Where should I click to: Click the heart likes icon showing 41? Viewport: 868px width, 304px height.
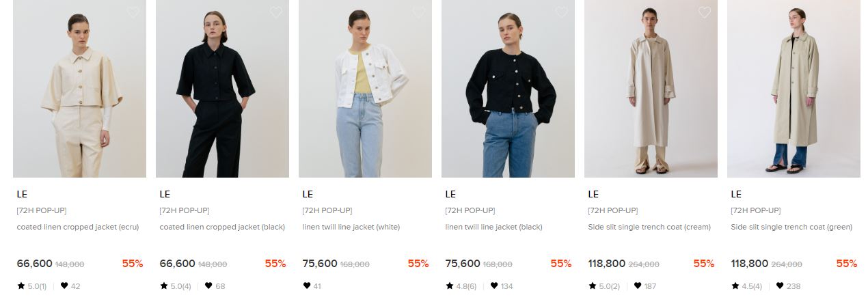[x=307, y=286]
